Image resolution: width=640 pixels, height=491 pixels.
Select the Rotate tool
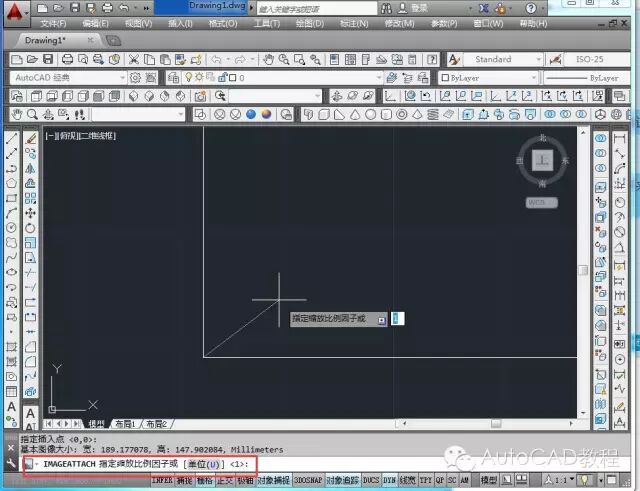point(31,228)
